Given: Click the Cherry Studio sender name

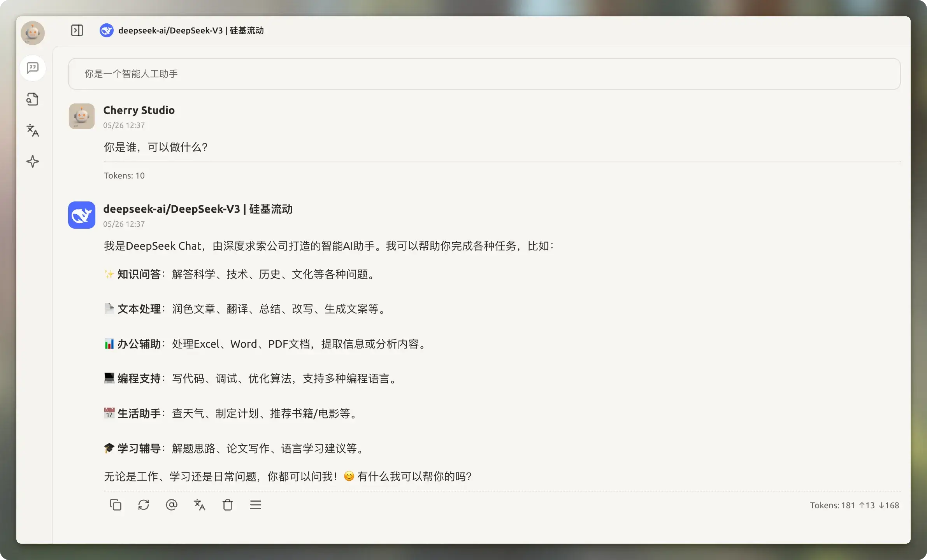Looking at the screenshot, I should click(139, 110).
